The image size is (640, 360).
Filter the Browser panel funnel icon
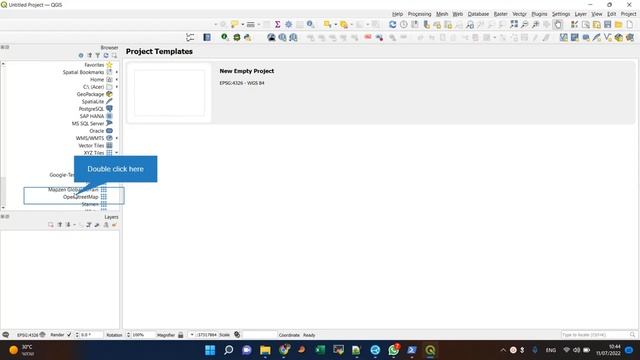click(98, 56)
